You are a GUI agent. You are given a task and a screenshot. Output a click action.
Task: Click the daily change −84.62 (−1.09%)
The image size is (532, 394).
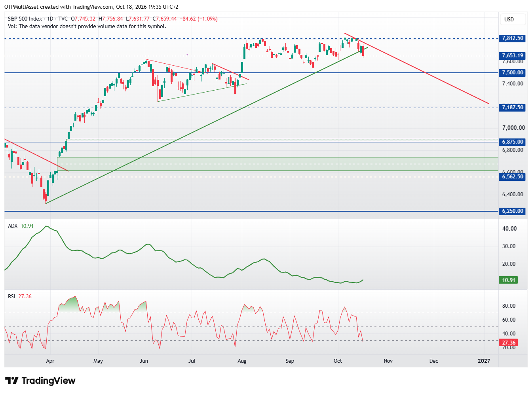click(x=199, y=19)
